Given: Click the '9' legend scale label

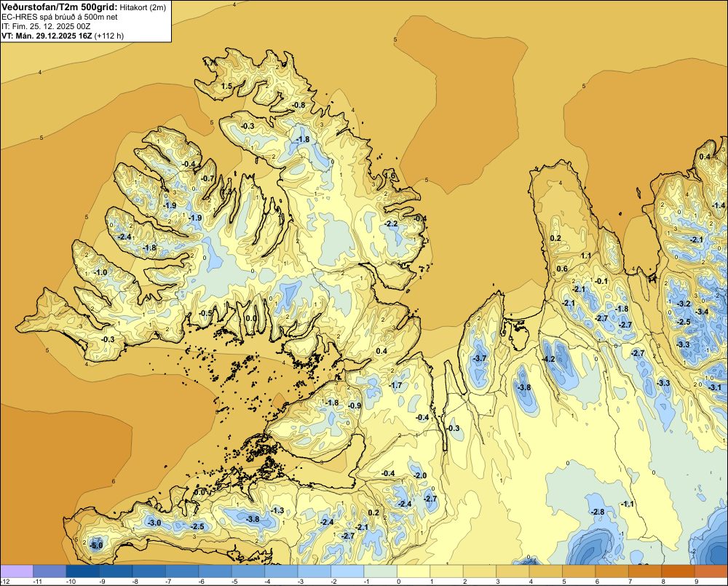Looking at the screenshot, I should (x=697, y=582).
